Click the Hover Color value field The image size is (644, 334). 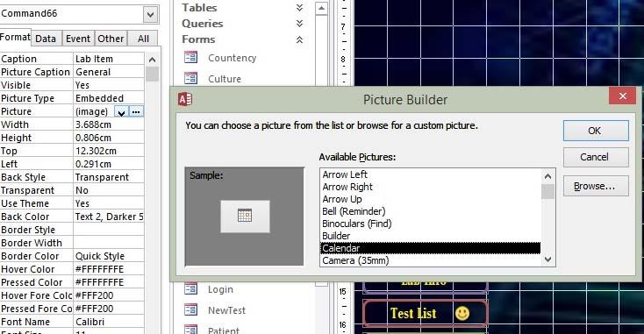(109, 269)
